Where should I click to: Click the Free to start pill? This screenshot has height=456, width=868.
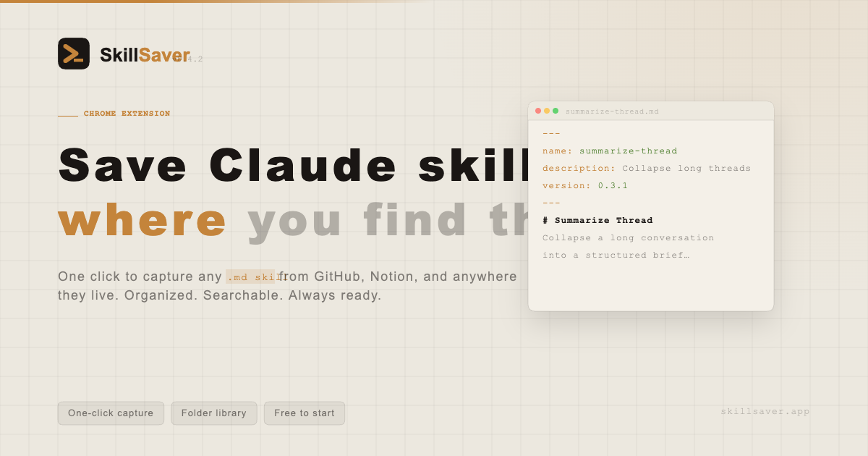point(305,413)
